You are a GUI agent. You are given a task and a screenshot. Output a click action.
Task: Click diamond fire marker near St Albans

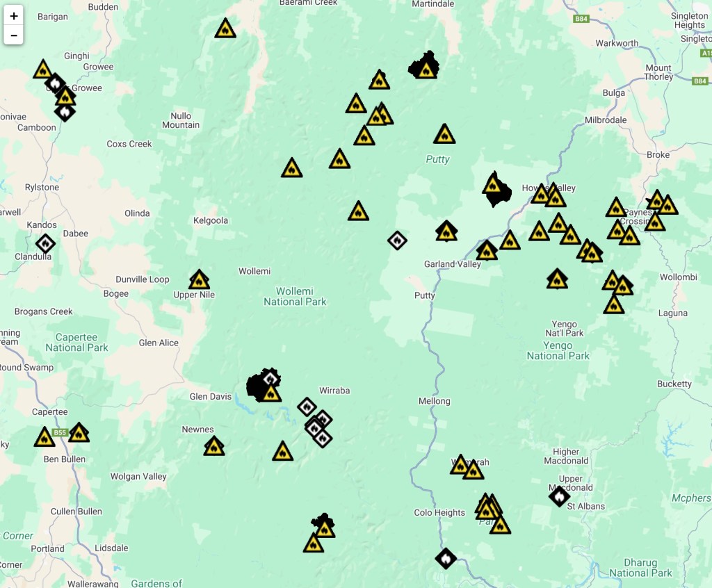(x=559, y=496)
